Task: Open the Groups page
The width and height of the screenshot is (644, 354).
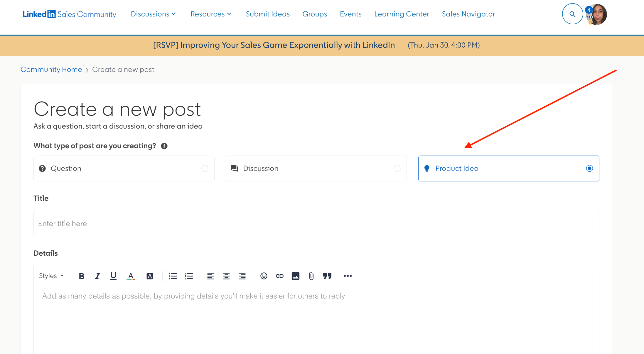Action: [x=315, y=14]
